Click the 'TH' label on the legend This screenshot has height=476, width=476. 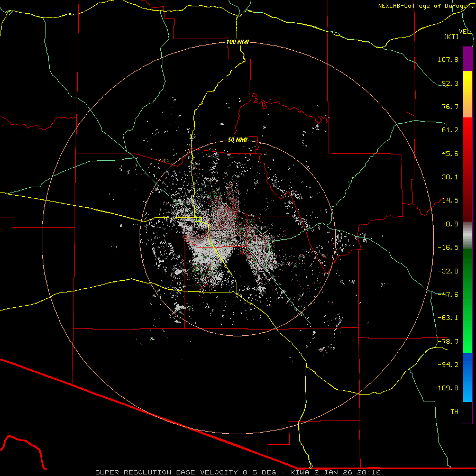point(454,412)
